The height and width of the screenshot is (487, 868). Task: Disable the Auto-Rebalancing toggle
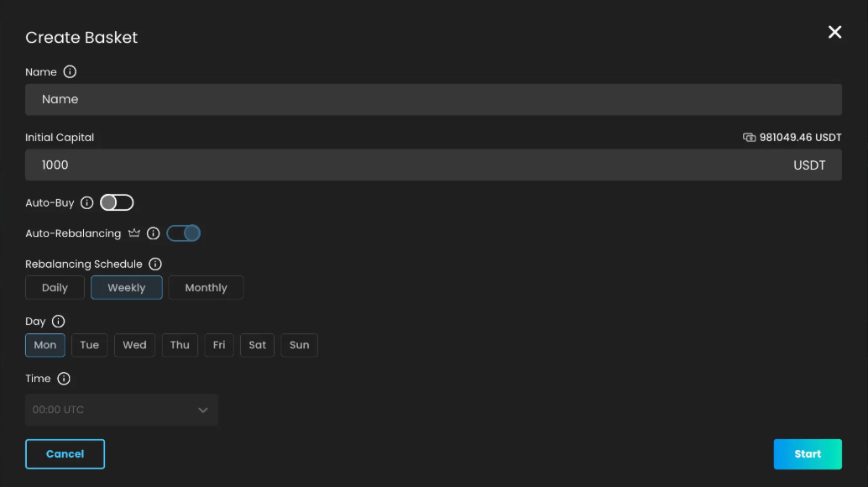pyautogui.click(x=183, y=233)
